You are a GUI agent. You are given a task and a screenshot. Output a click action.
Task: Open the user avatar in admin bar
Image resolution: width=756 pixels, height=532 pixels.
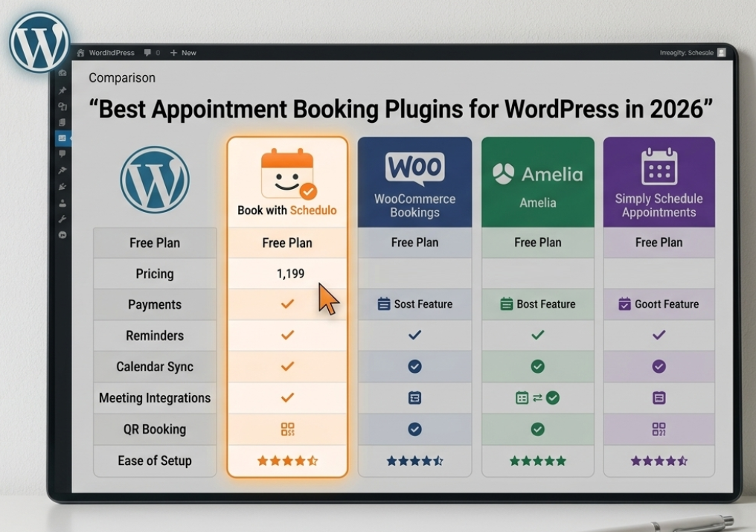[x=721, y=53]
